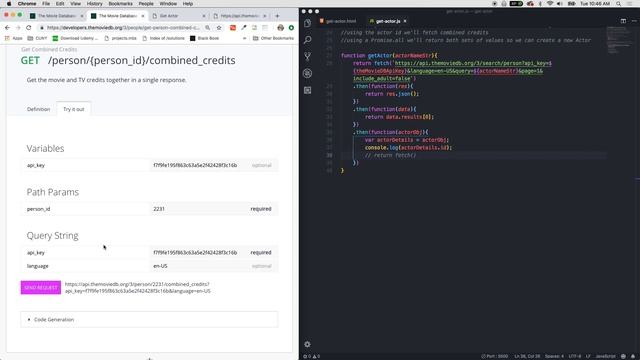The width and height of the screenshot is (640, 360).
Task: Bookmark this page with the star icon
Action: (x=219, y=28)
